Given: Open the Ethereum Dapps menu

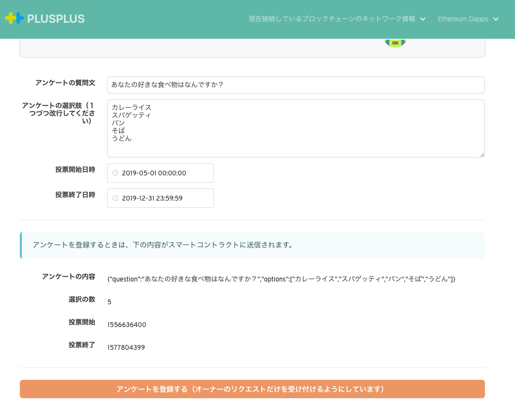Looking at the screenshot, I should 468,19.
